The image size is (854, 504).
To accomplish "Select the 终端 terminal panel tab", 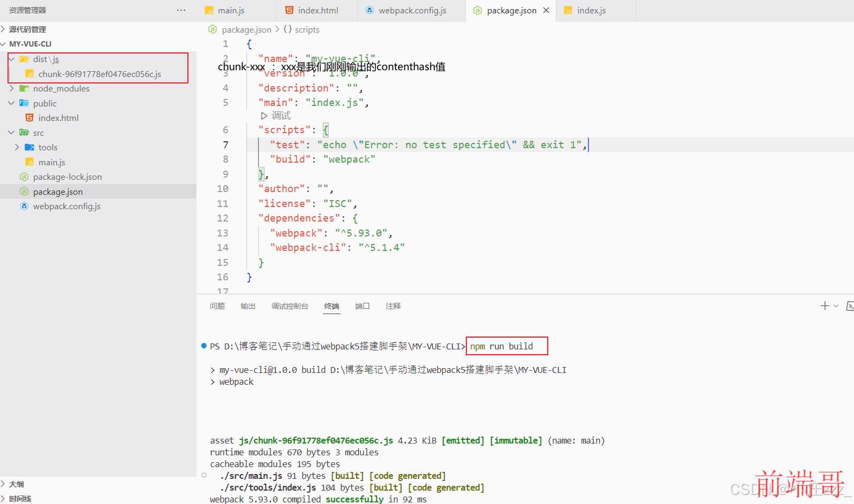I will pos(331,306).
